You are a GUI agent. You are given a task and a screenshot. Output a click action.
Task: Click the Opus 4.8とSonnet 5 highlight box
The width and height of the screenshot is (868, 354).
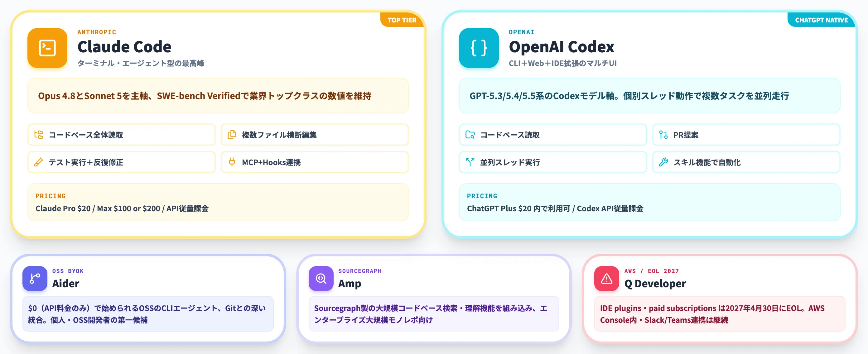pos(218,96)
